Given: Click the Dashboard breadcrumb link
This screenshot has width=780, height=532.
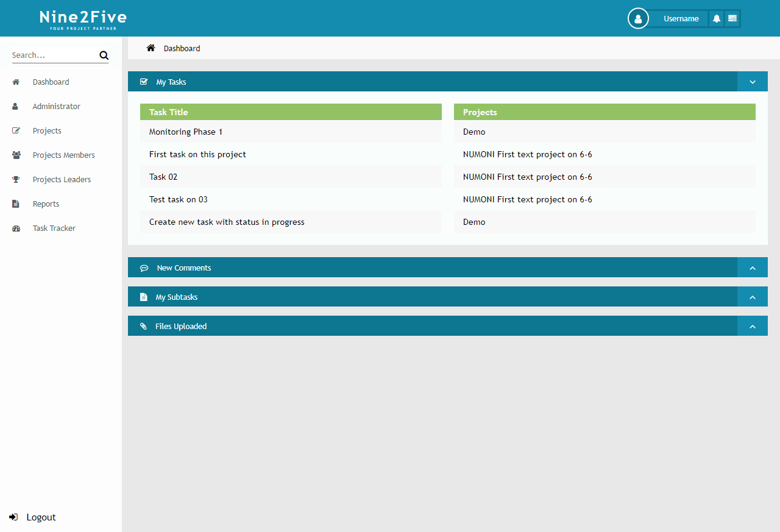Looking at the screenshot, I should click(182, 48).
